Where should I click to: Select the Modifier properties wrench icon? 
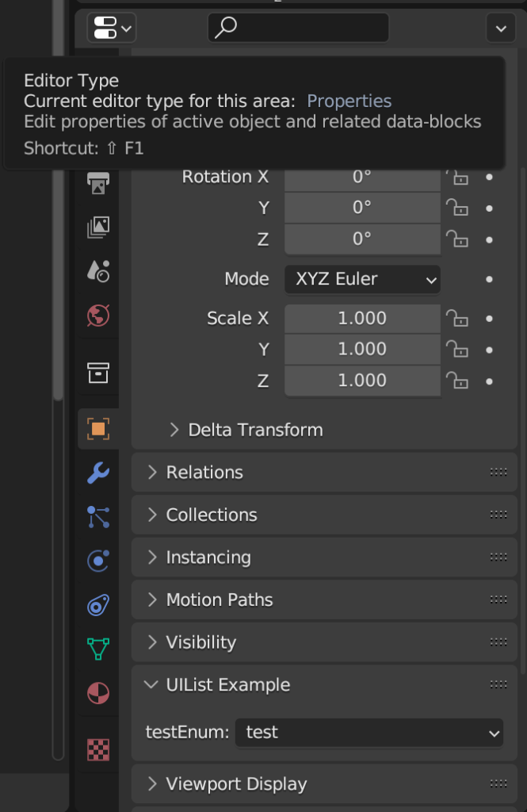point(97,473)
